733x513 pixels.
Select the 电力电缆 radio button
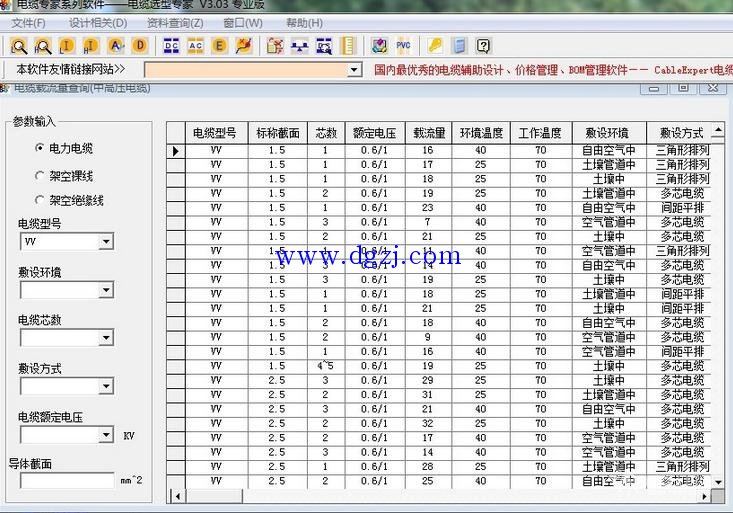40,148
